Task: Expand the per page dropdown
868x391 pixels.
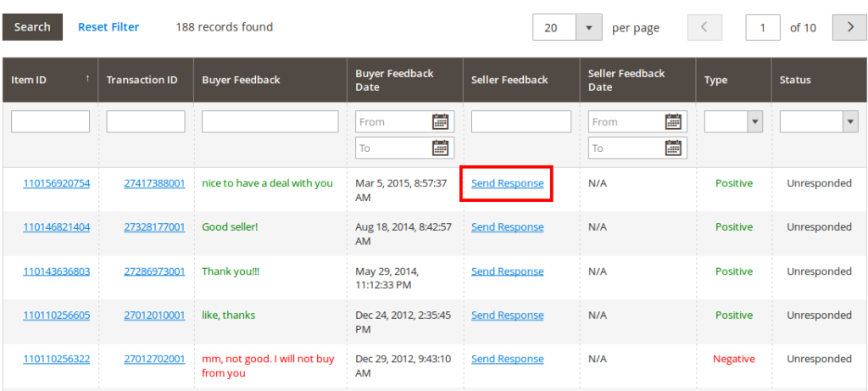Action: tap(588, 27)
